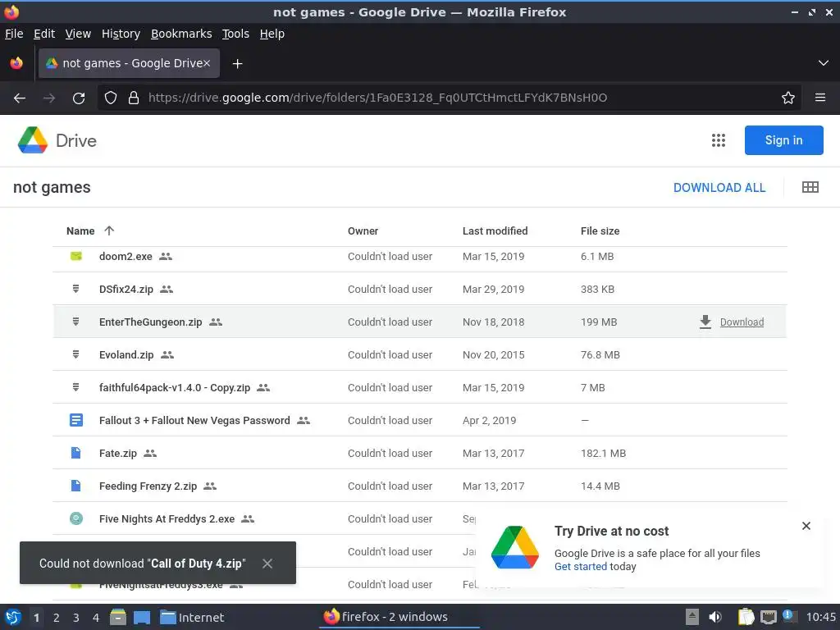This screenshot has width=840, height=630.
Task: Click the EnterTheGungeon.zip archive icon
Action: point(76,322)
